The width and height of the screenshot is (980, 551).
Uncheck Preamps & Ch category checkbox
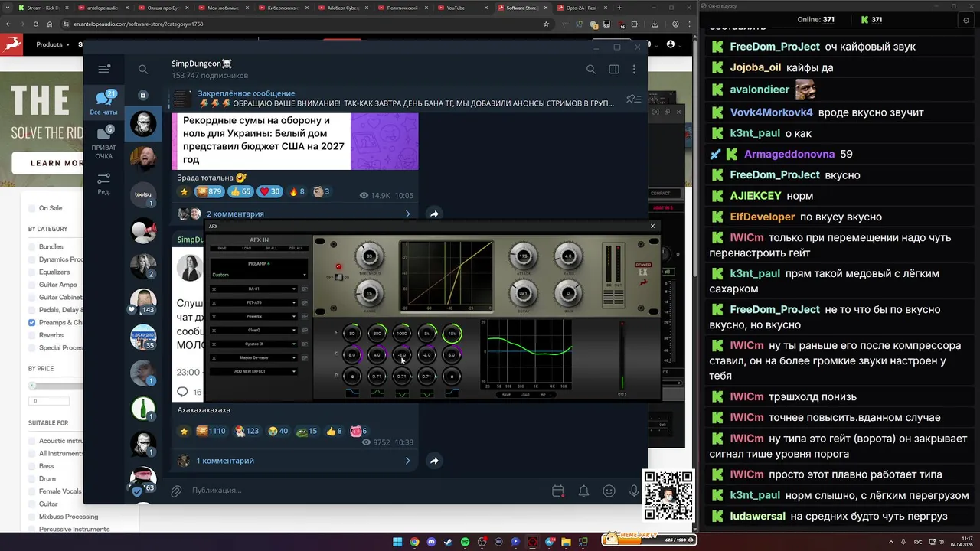click(x=32, y=322)
